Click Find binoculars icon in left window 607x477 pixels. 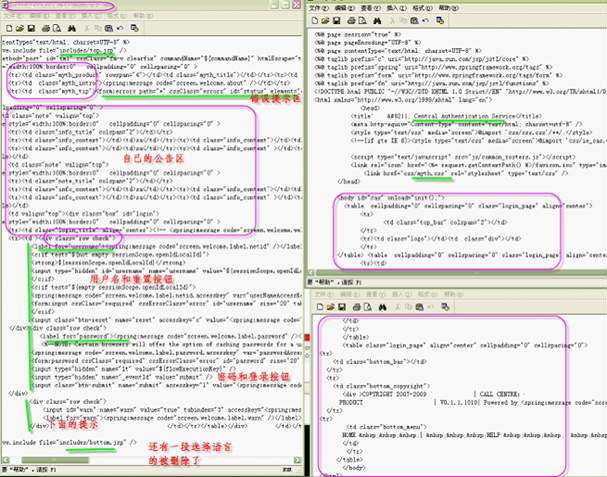pos(72,28)
